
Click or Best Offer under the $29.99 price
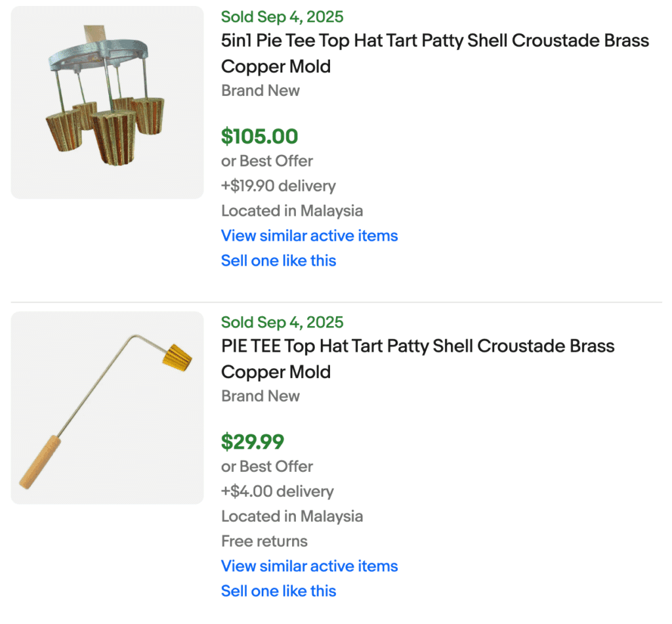[266, 466]
